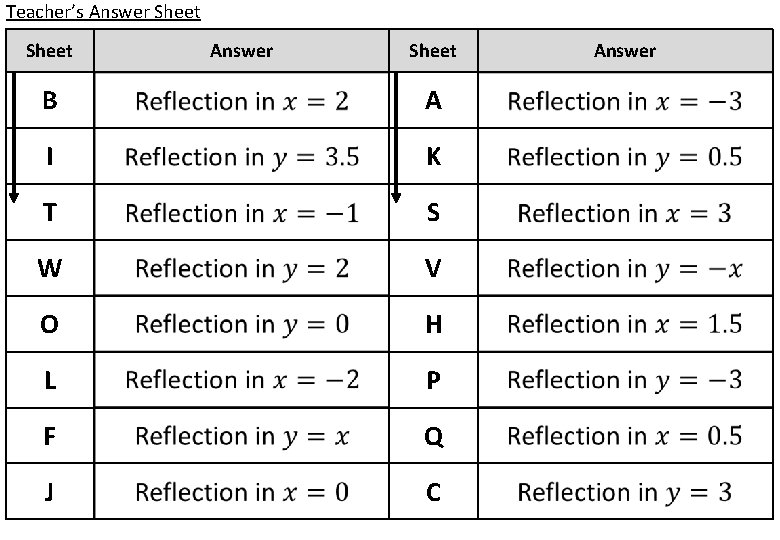Click the left Sheet column header
This screenshot has height=540, width=780.
click(49, 51)
